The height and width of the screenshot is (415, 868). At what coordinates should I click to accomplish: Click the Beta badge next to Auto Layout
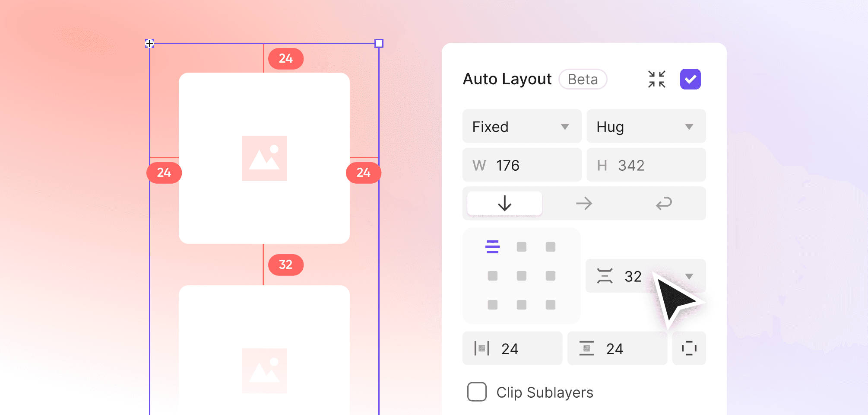583,79
